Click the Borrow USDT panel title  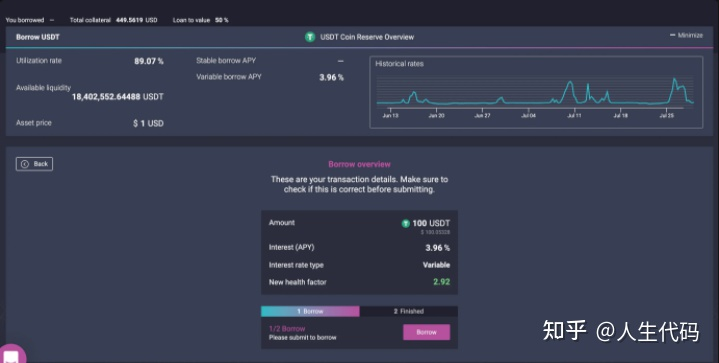(x=38, y=37)
